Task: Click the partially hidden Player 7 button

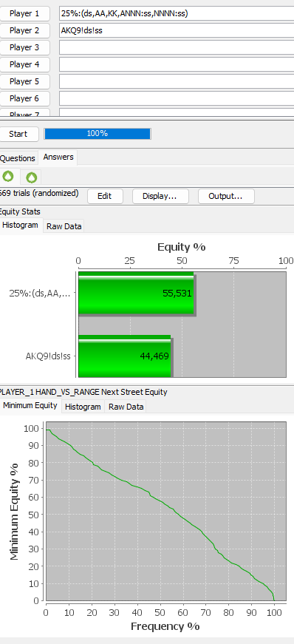Action: (24, 112)
